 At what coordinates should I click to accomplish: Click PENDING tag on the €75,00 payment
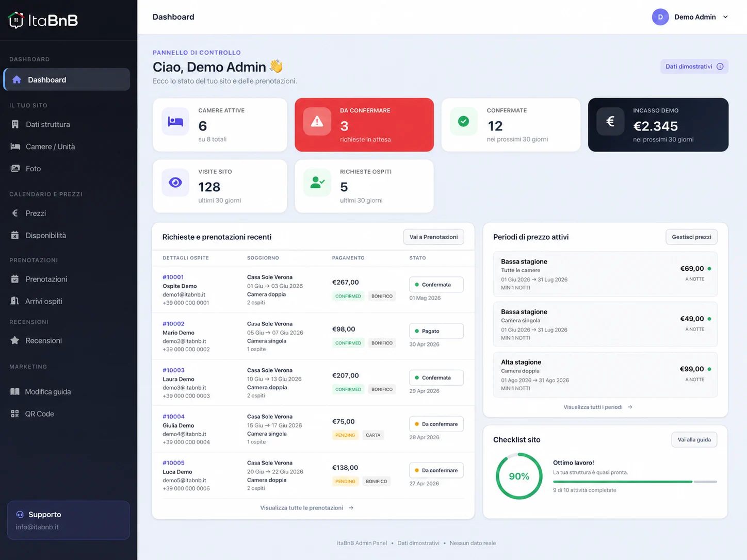tap(345, 435)
